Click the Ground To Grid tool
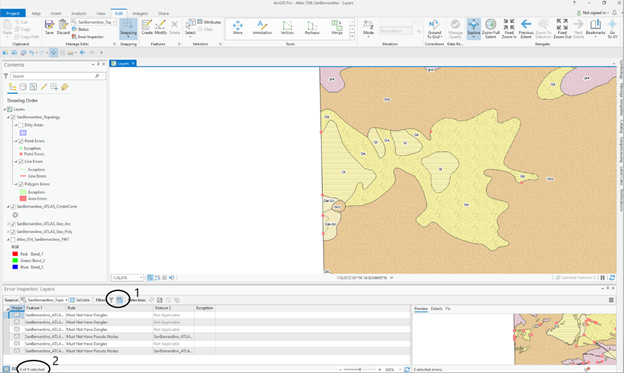 pyautogui.click(x=434, y=28)
